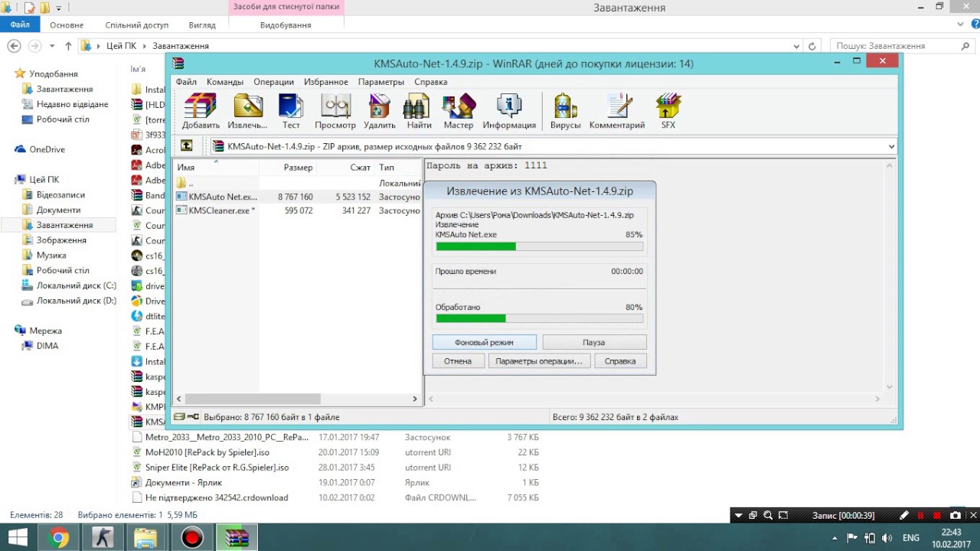Screen dimensions: 980x551
Task: Click Explorer up-folder arrow
Action: click(x=68, y=46)
